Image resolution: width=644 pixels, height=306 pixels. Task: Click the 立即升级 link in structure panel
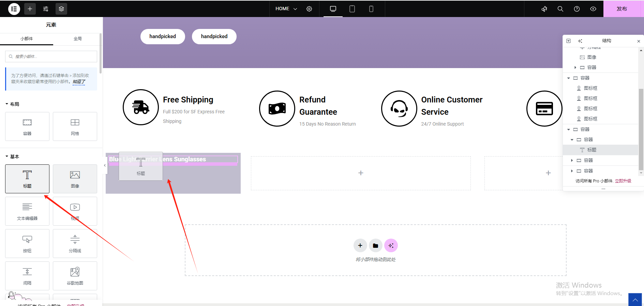[623, 181]
